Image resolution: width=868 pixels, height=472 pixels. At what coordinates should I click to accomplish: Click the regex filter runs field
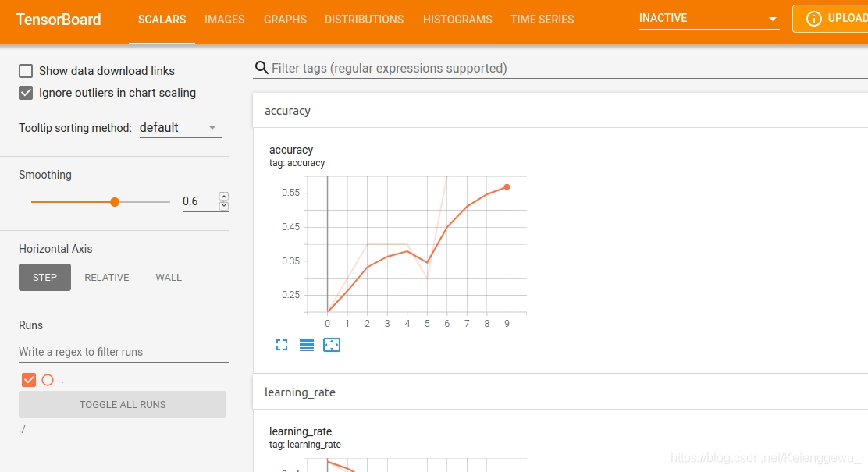tap(124, 352)
